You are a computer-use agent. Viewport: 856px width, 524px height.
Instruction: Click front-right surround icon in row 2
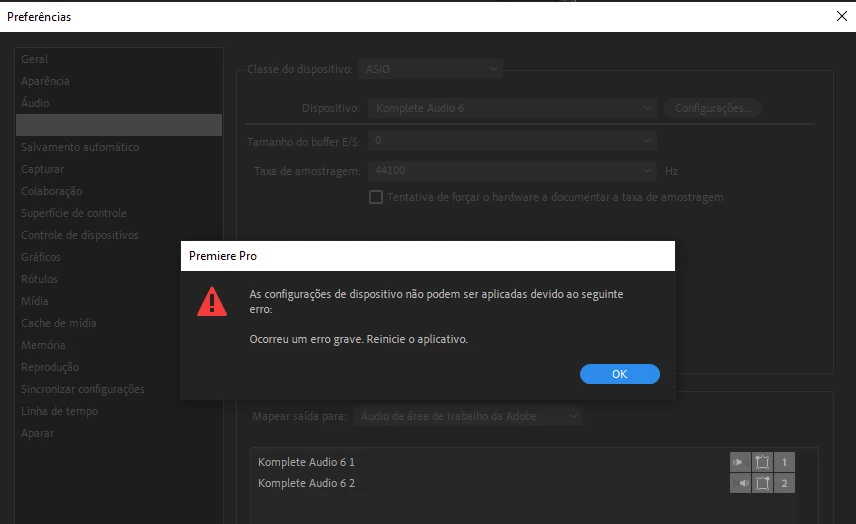pyautogui.click(x=762, y=483)
